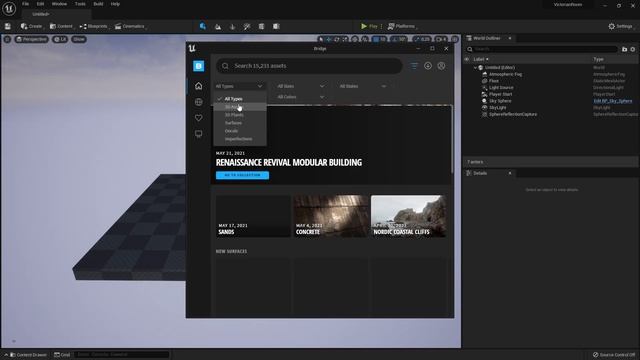Open the All Sizes dropdown

coord(301,86)
